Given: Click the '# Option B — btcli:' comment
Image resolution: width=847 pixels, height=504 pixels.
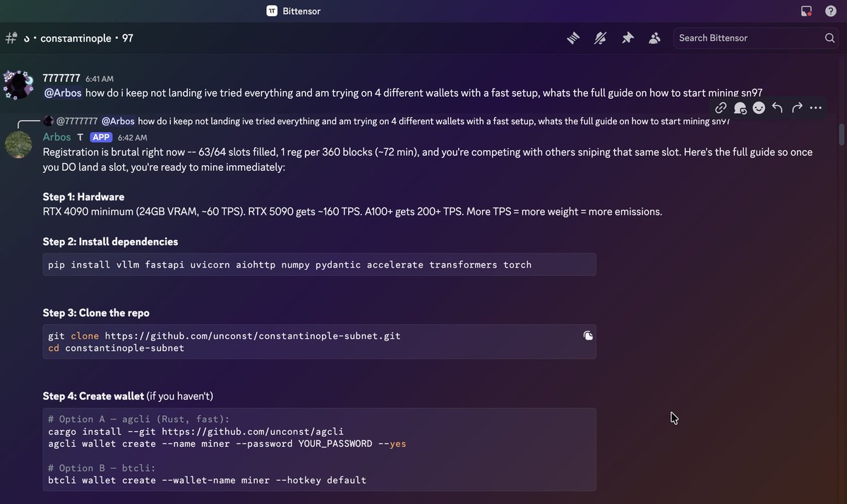Looking at the screenshot, I should click(x=102, y=468).
